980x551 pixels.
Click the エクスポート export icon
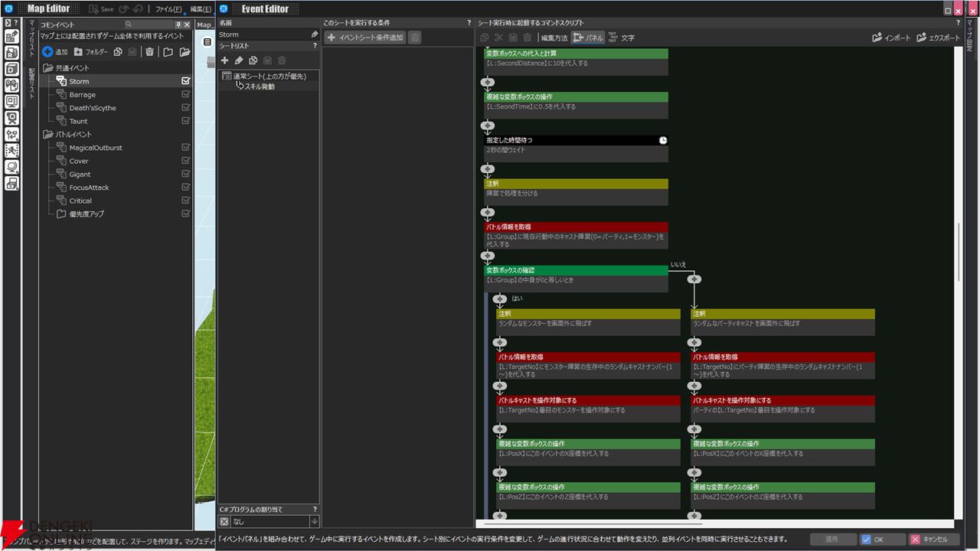click(x=921, y=37)
